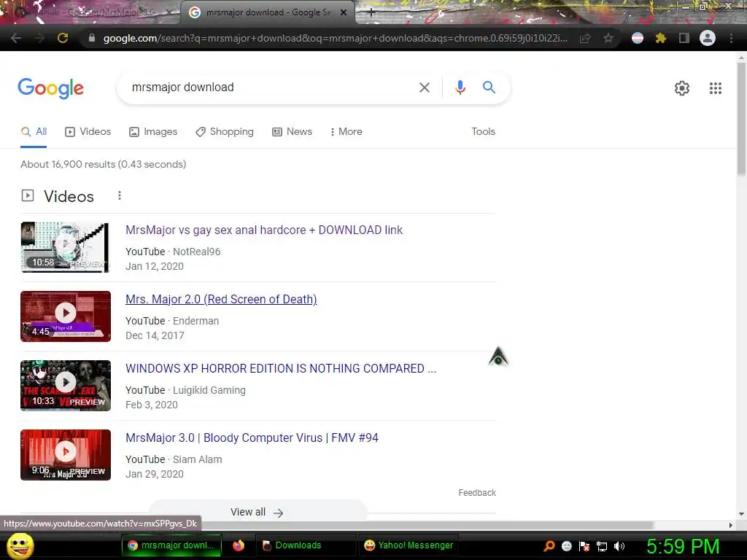The image size is (747, 560).
Task: Click the side panel icon in toolbar
Action: click(684, 38)
